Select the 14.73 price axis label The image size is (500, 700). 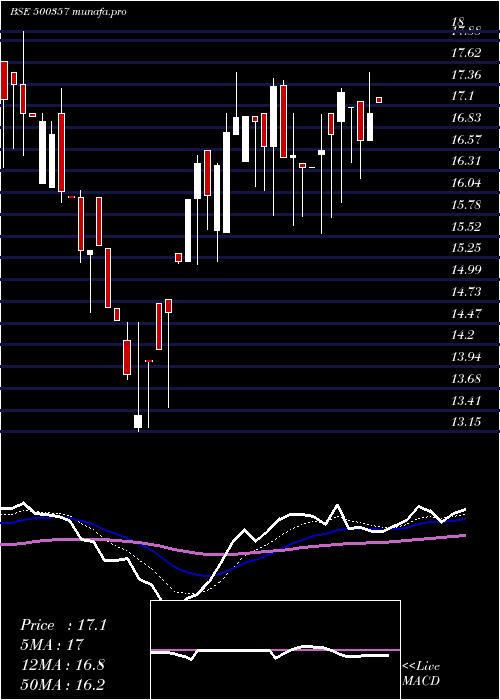point(466,292)
